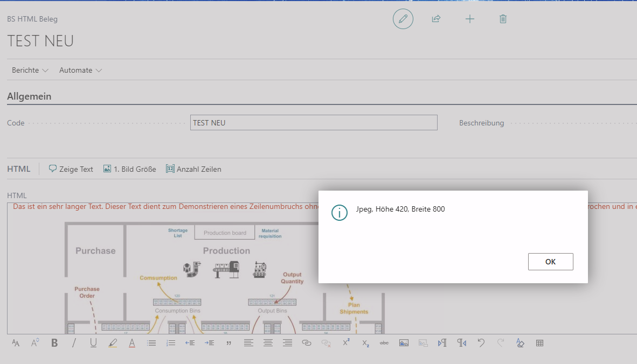Screen dimensions: 637x364
Task: Click inside the Code field
Action: (314, 122)
